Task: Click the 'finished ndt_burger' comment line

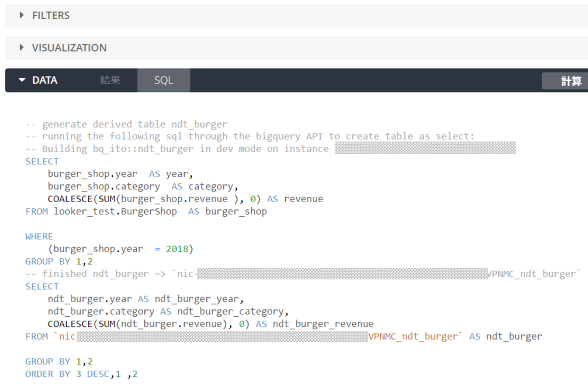Action: [x=303, y=274]
